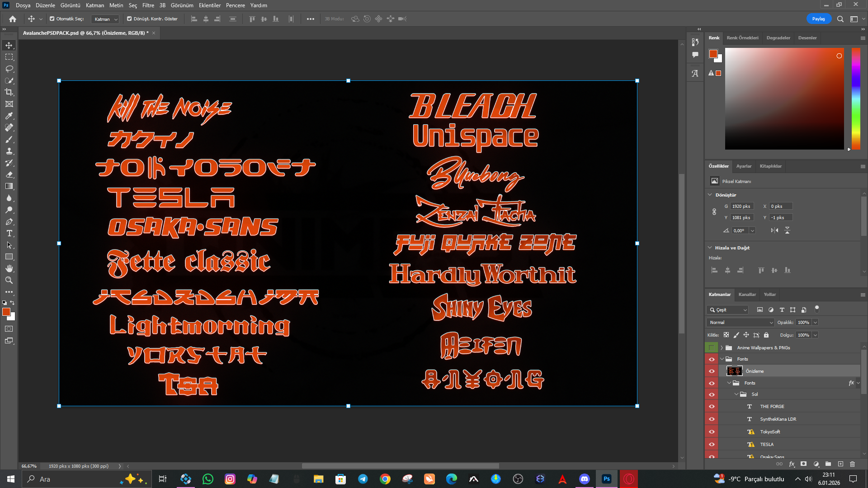Switch to the Kanallar tab
This screenshot has height=488, width=868.
[747, 295]
